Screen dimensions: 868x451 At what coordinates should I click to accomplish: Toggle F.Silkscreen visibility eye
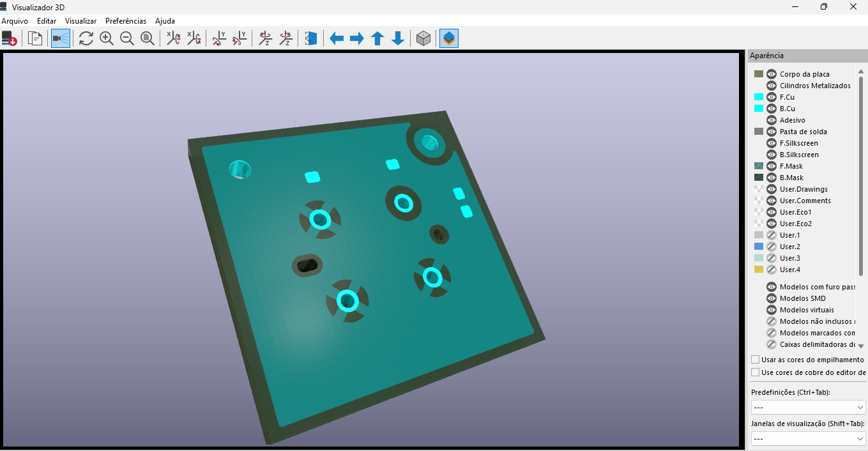772,143
